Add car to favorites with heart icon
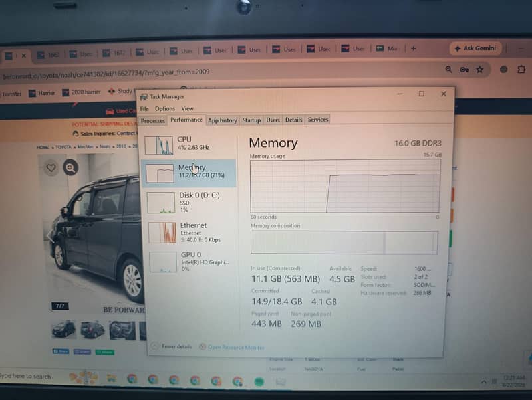Viewport: 532px width, 400px height. tap(51, 167)
